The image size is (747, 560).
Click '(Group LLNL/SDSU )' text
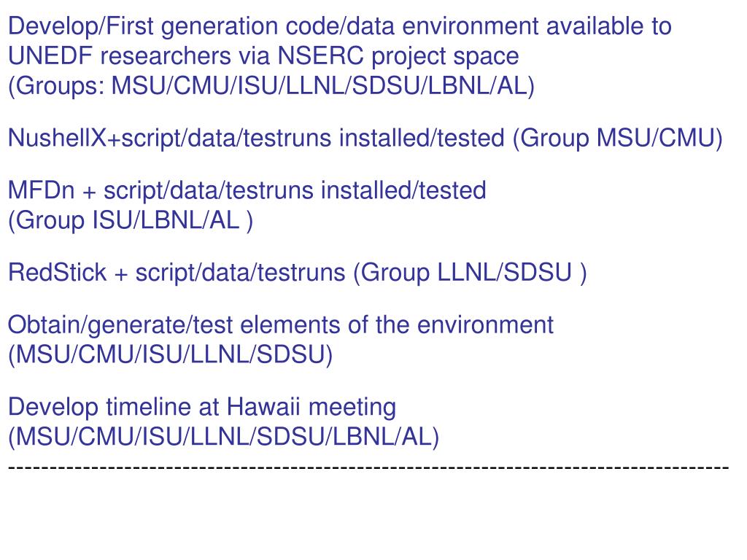click(x=471, y=273)
